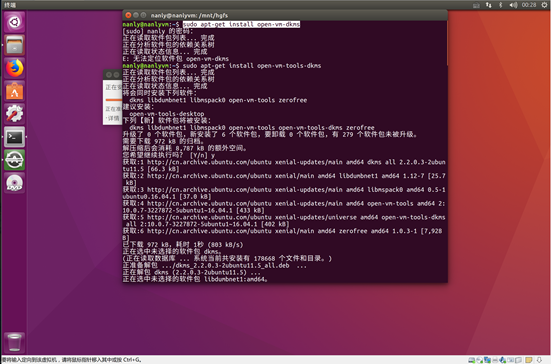Click VMware sound card status icon
551x364 pixels.
[x=503, y=360]
